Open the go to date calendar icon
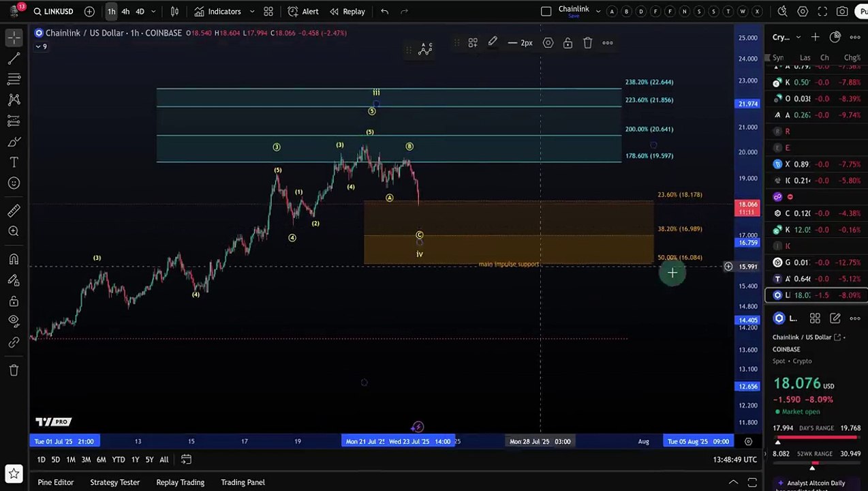868x491 pixels. click(186, 460)
